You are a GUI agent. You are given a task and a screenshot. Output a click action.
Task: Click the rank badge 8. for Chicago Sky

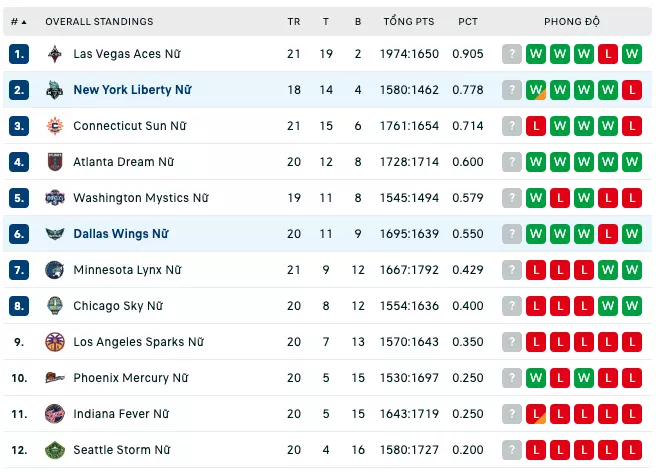19,306
